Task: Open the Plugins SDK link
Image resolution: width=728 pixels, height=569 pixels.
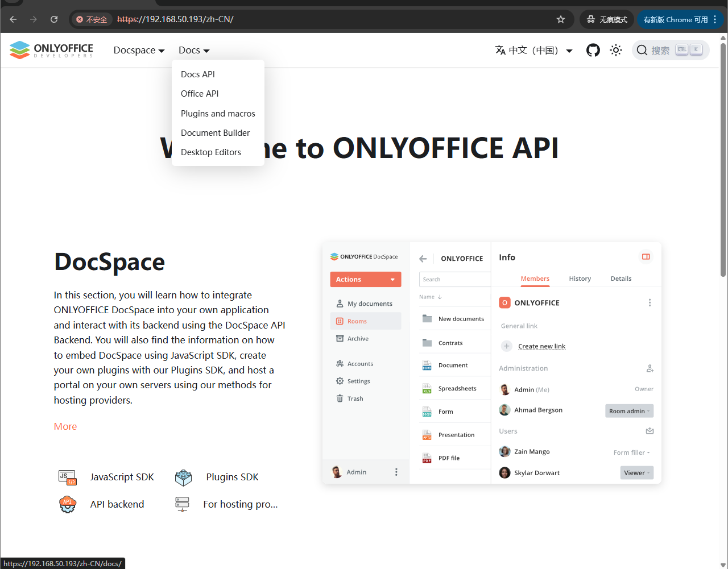Action: coord(217,477)
